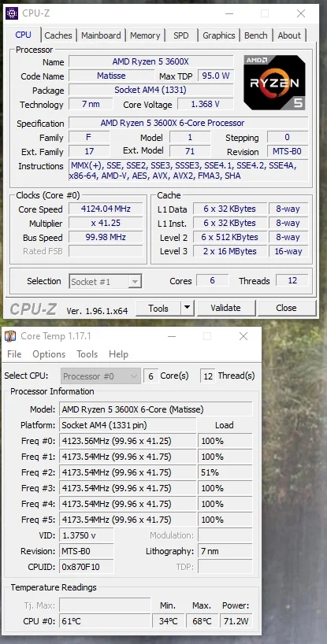Image resolution: width=327 pixels, height=644 pixels.
Task: Click the Core Temp app icon in title bar
Action: (x=10, y=336)
